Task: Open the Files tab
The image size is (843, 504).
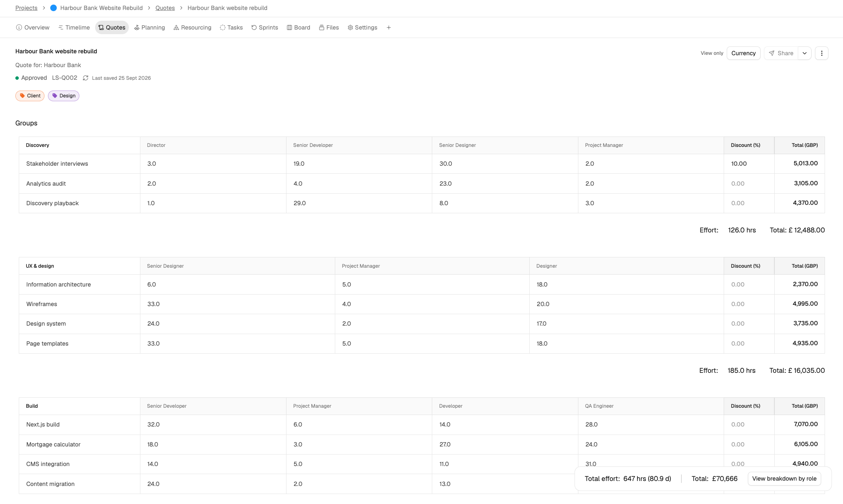Action: click(x=329, y=28)
